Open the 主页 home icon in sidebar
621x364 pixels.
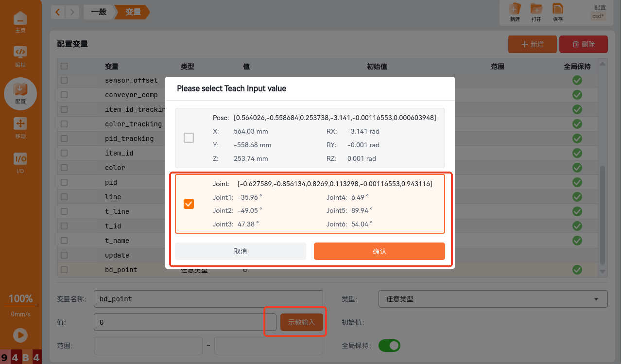pos(20,20)
